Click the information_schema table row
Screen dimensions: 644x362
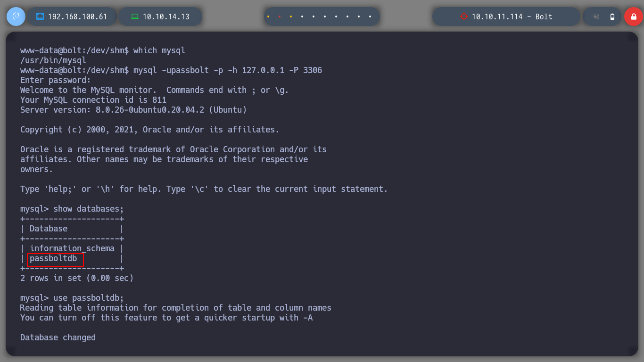(72, 248)
